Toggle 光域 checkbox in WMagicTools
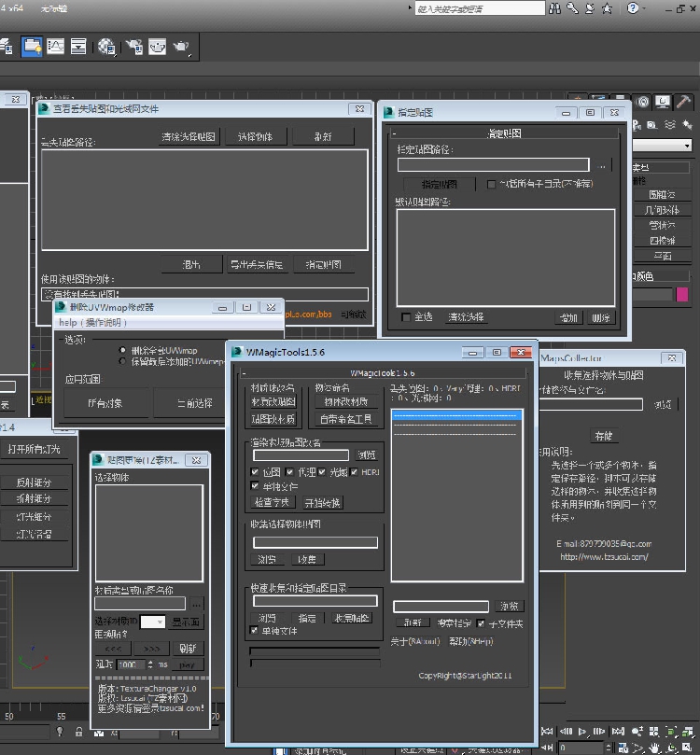This screenshot has height=755, width=700. (x=322, y=472)
